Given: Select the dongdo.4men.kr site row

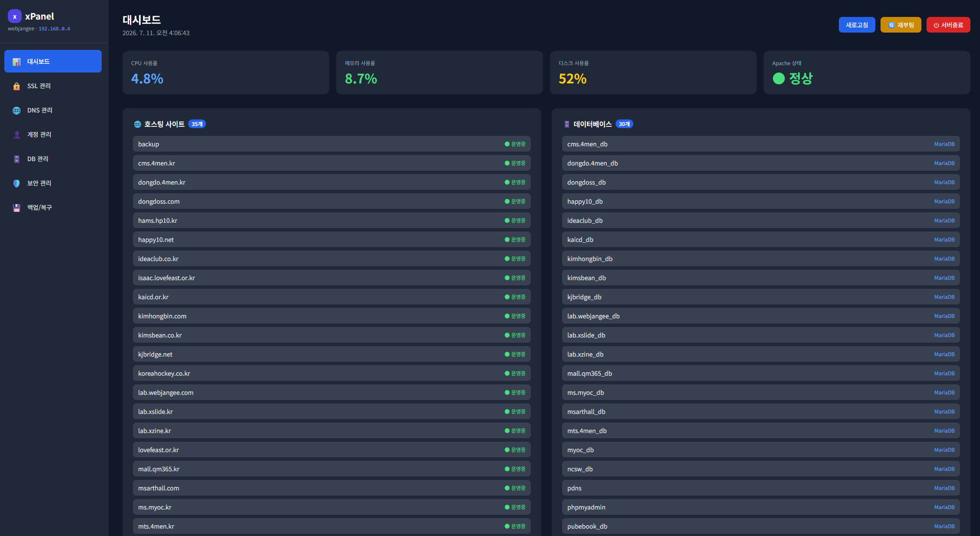Looking at the screenshot, I should pos(332,182).
